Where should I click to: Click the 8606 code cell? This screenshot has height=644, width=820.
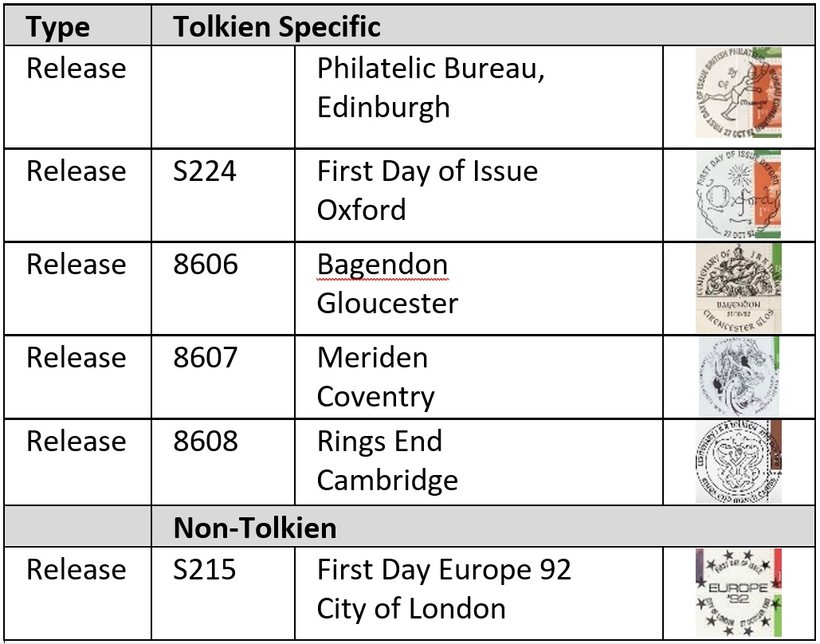pos(223,289)
